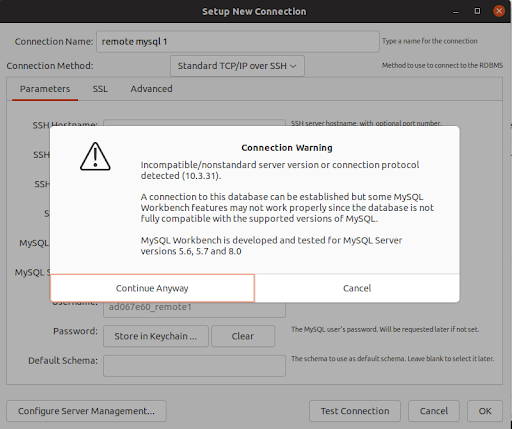Open the Connection Method dropdown
512x429 pixels.
[x=237, y=66]
